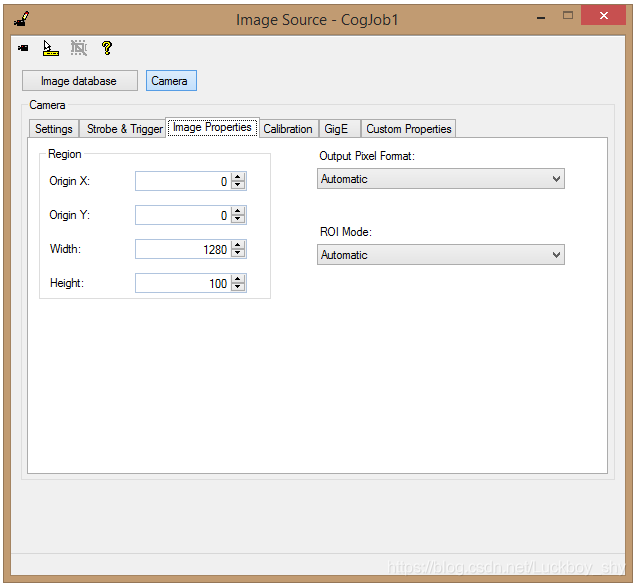Go to the Custom Properties tab

[408, 129]
